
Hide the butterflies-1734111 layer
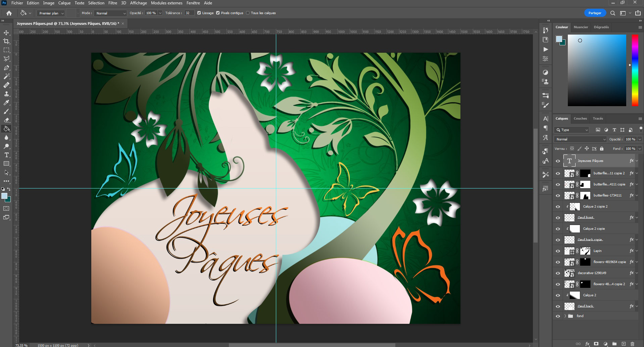(x=558, y=196)
